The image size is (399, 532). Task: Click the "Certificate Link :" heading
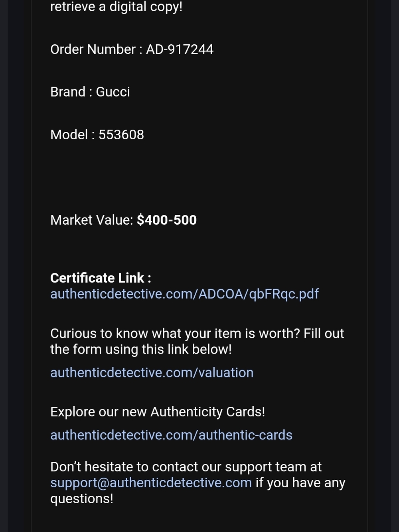point(101,278)
